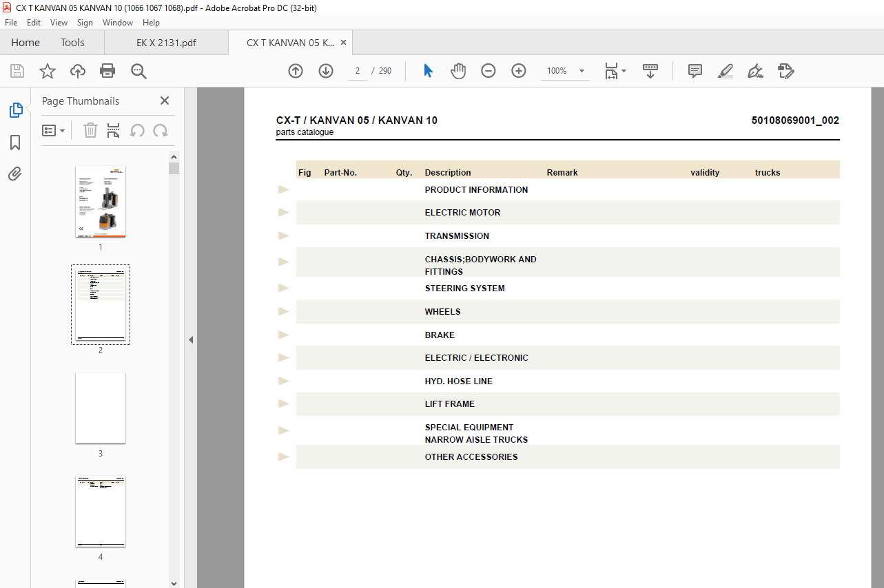Open the File menu

(x=11, y=23)
